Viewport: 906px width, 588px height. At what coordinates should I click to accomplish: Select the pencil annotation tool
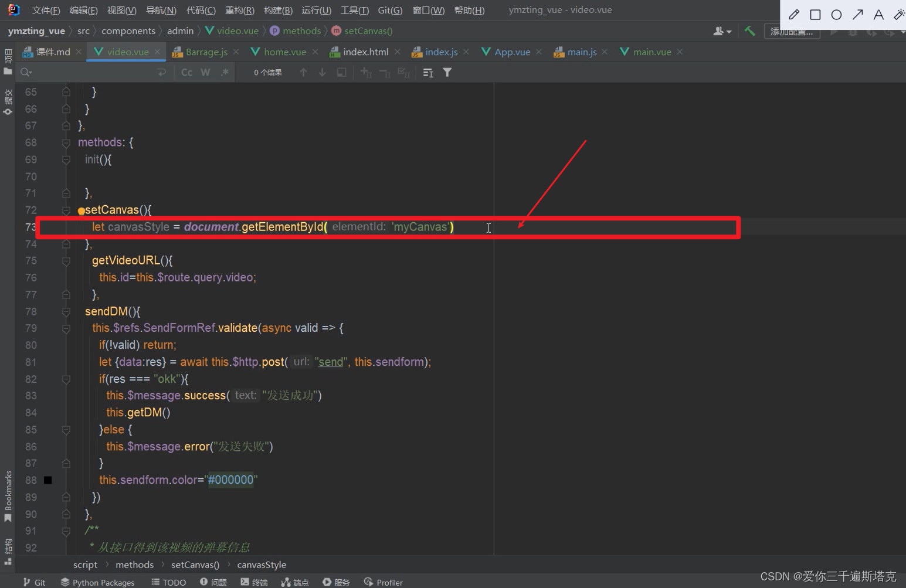[x=794, y=15]
